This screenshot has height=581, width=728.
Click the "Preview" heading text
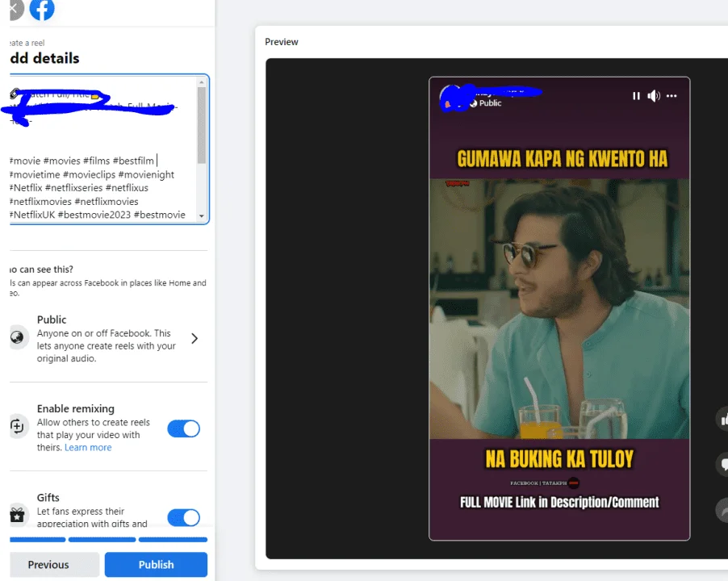(282, 42)
